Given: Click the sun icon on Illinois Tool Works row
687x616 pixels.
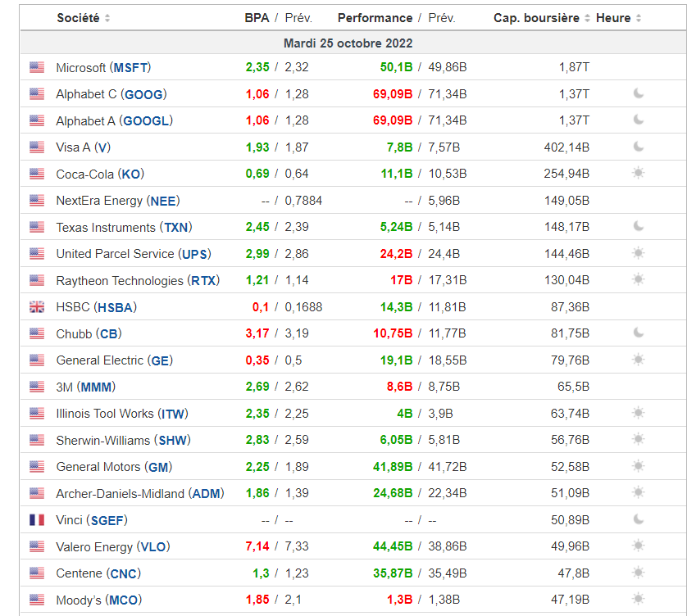Looking at the screenshot, I should pyautogui.click(x=639, y=413).
